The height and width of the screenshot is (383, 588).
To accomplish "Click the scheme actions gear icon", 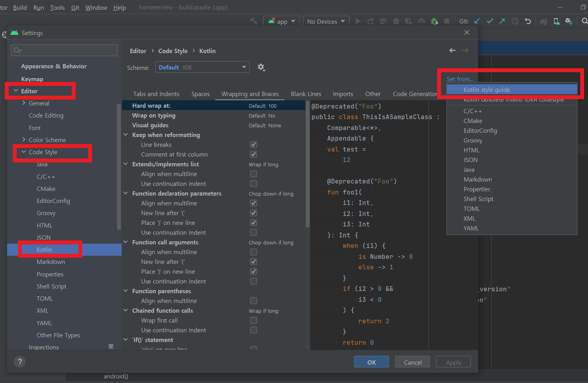I will tap(261, 67).
